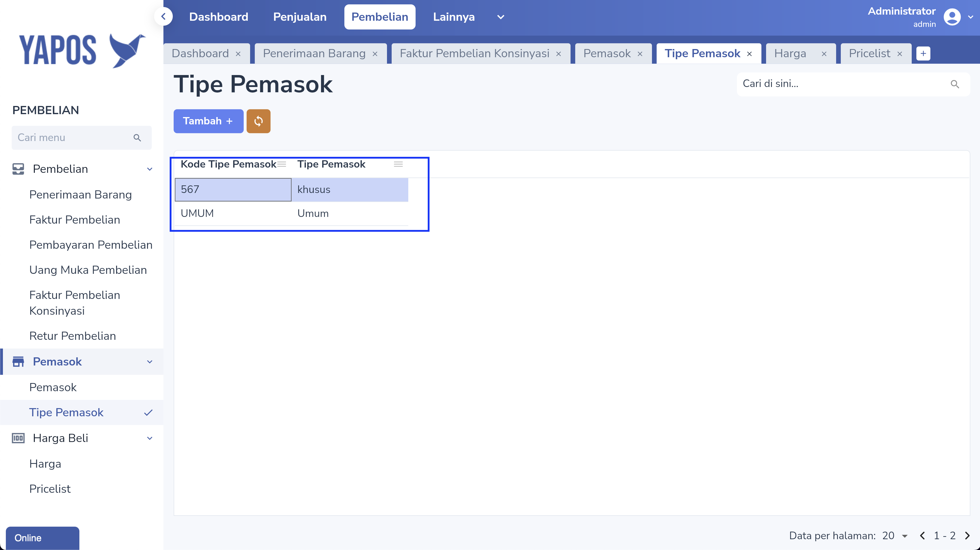Open the Lainnya top menu
Image resolution: width=980 pixels, height=550 pixels.
click(454, 17)
